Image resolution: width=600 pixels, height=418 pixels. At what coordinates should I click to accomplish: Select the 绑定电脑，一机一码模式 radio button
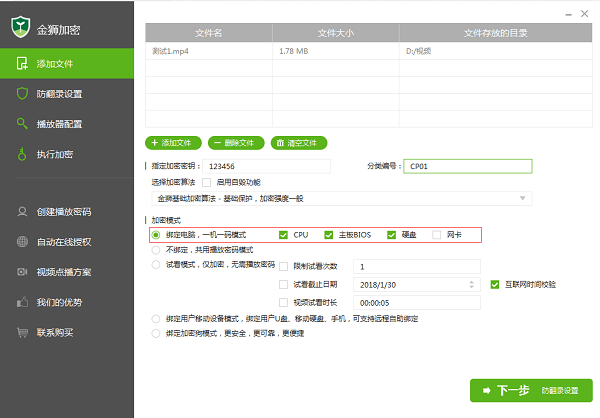click(156, 235)
